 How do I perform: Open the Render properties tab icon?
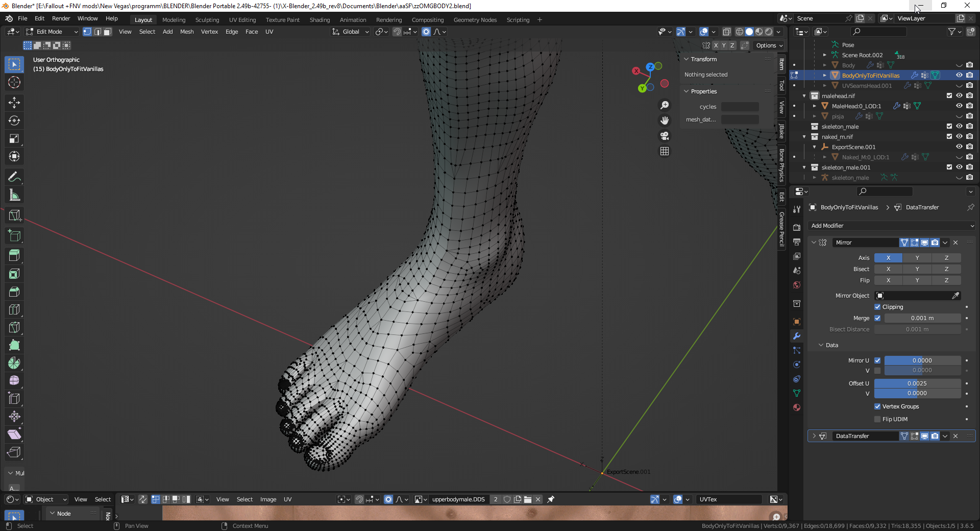(x=797, y=227)
